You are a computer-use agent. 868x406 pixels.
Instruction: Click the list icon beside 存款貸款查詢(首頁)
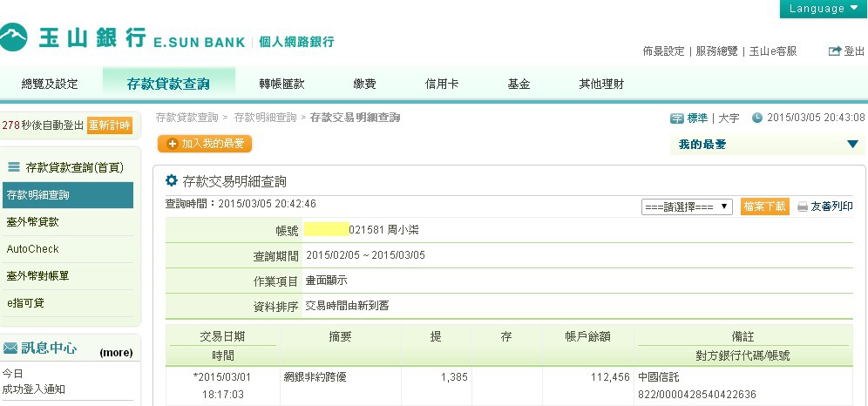(x=15, y=167)
